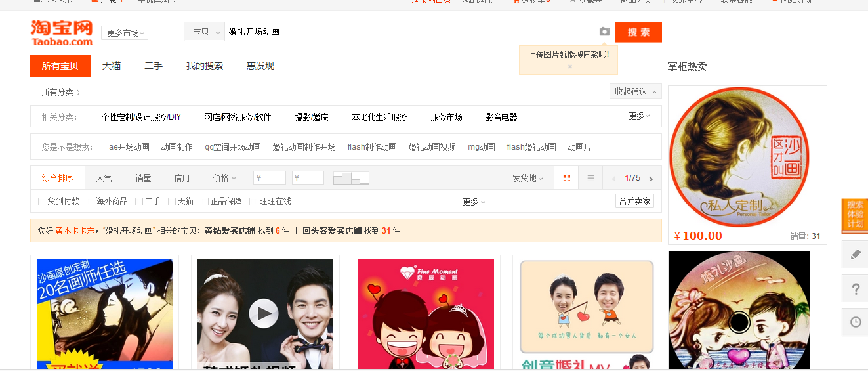Open the question mark help icon
This screenshot has height=371, width=868.
855,289
